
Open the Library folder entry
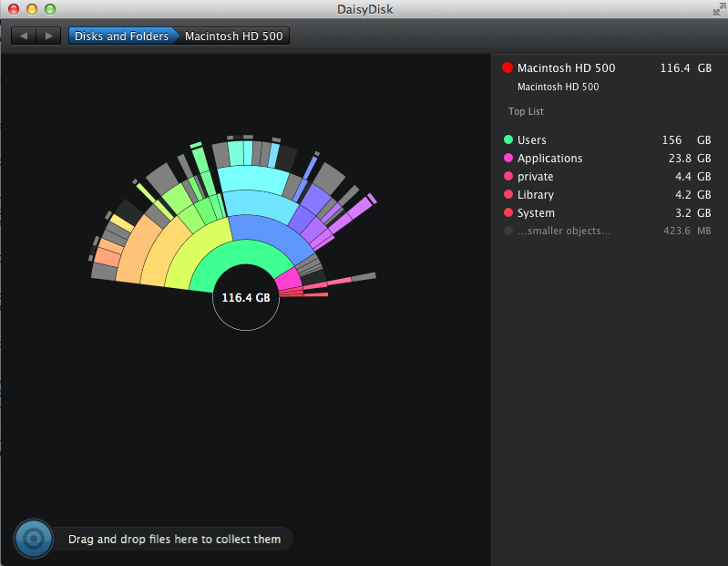click(x=608, y=194)
